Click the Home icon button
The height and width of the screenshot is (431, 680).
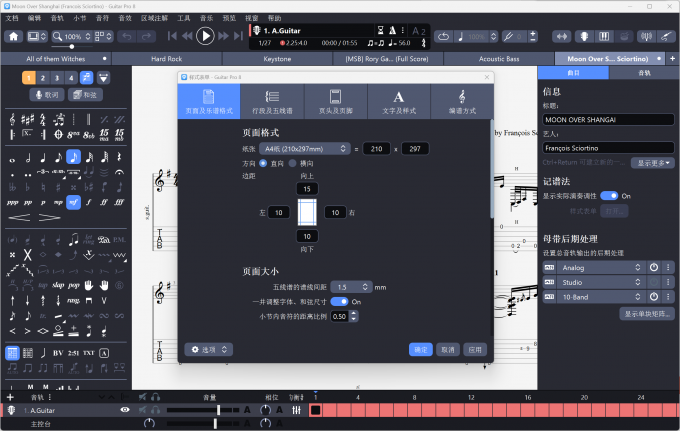[13, 36]
